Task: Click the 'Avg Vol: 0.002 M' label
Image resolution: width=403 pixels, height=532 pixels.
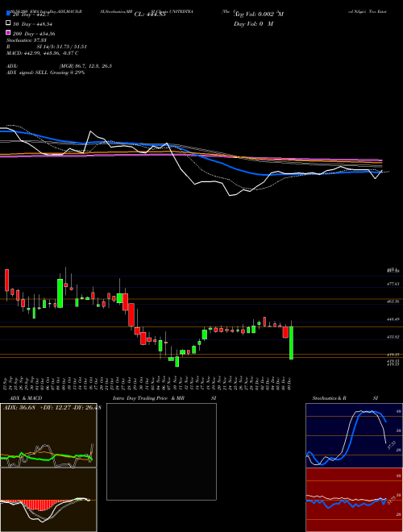Action: click(259, 15)
